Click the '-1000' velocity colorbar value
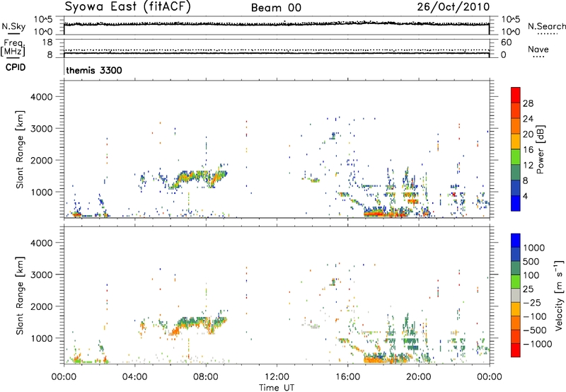The width and height of the screenshot is (566, 392). [x=537, y=344]
